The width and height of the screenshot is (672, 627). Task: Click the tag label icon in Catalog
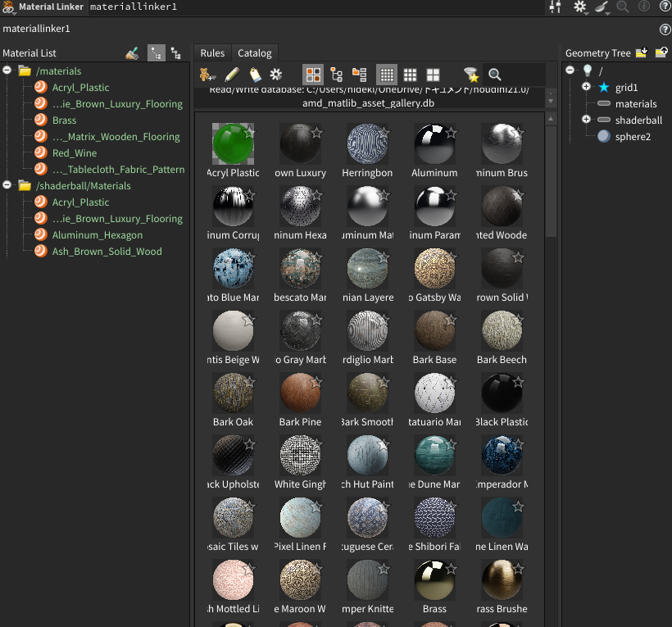coord(255,75)
